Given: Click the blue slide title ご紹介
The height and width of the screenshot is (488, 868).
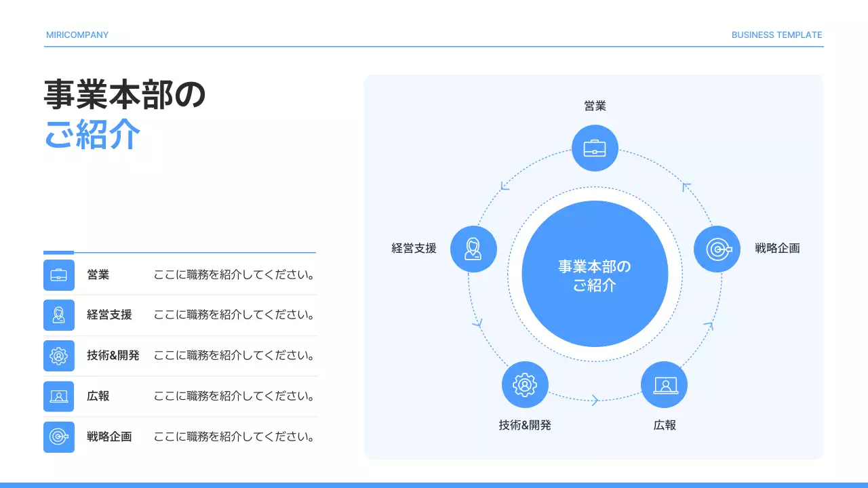Looking at the screenshot, I should pos(92,136).
